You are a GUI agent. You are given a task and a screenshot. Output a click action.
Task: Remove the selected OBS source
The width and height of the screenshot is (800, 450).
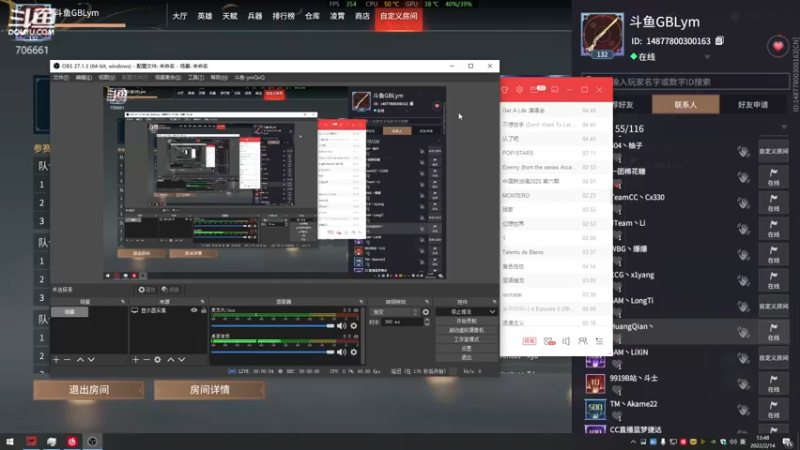pos(146,360)
